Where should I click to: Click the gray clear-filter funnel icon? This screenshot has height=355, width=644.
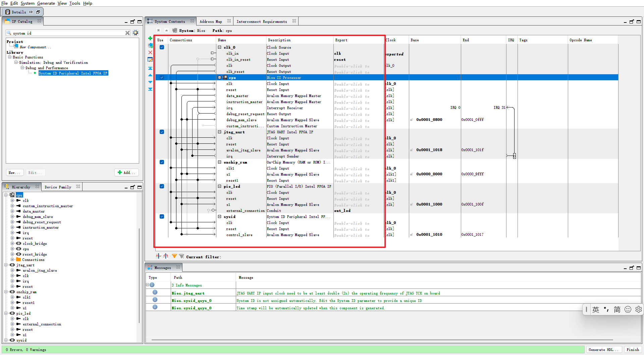(x=181, y=256)
